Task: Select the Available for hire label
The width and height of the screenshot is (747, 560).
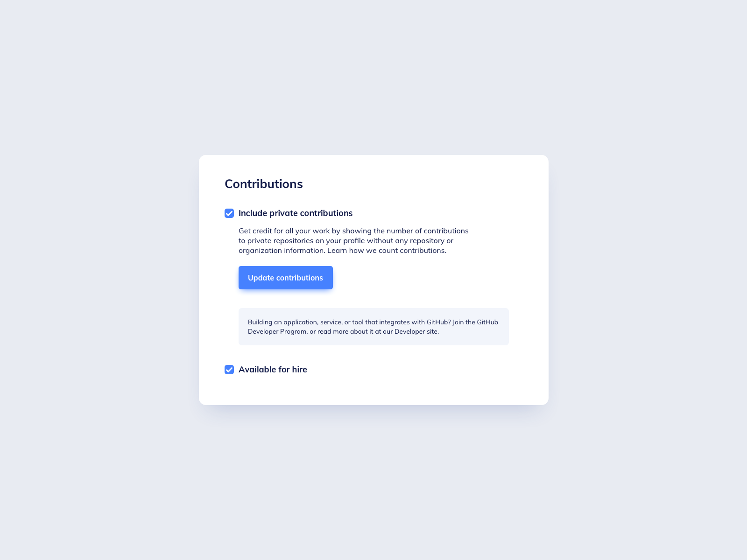Action: click(x=273, y=369)
